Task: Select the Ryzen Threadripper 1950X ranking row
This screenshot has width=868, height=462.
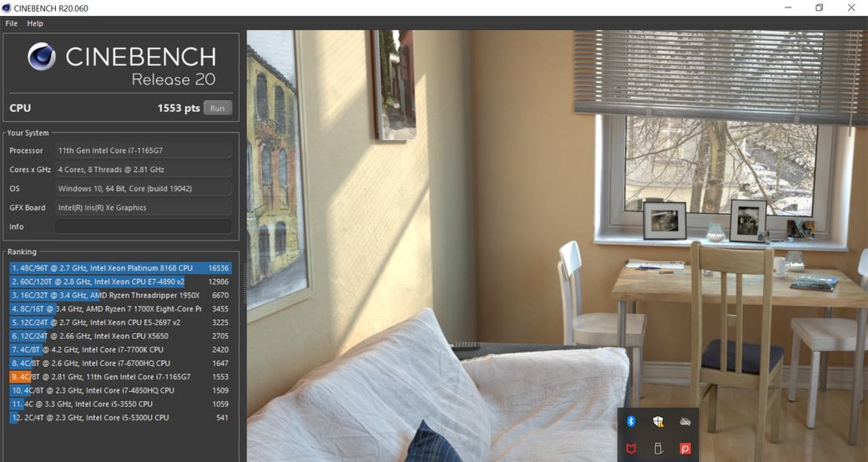Action: [x=120, y=296]
